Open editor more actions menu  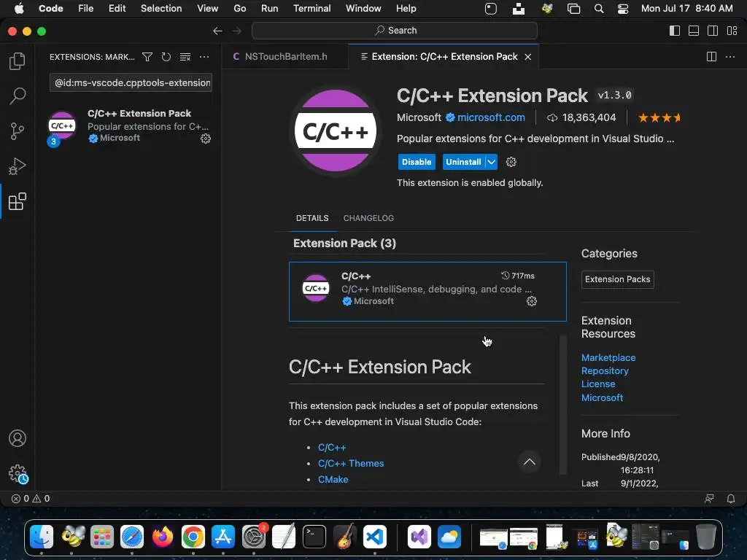(x=729, y=57)
